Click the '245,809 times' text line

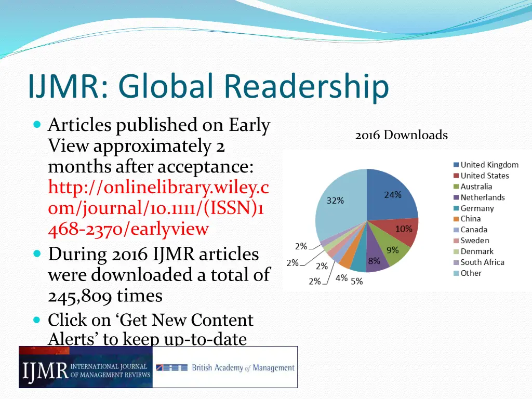click(105, 296)
